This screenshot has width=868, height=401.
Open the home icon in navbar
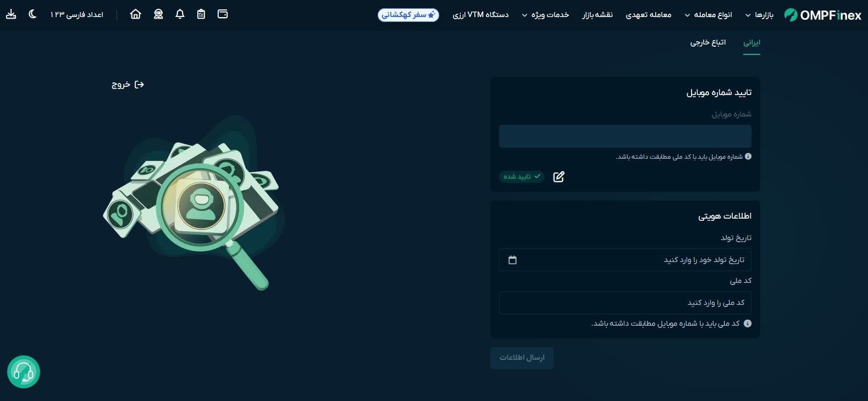135,14
